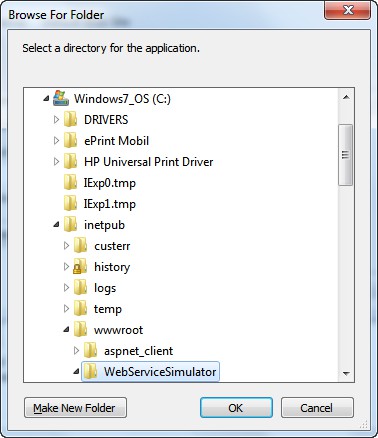The image size is (378, 438).
Task: Click the Windows7_OS (C:) drive icon
Action: (x=61, y=99)
